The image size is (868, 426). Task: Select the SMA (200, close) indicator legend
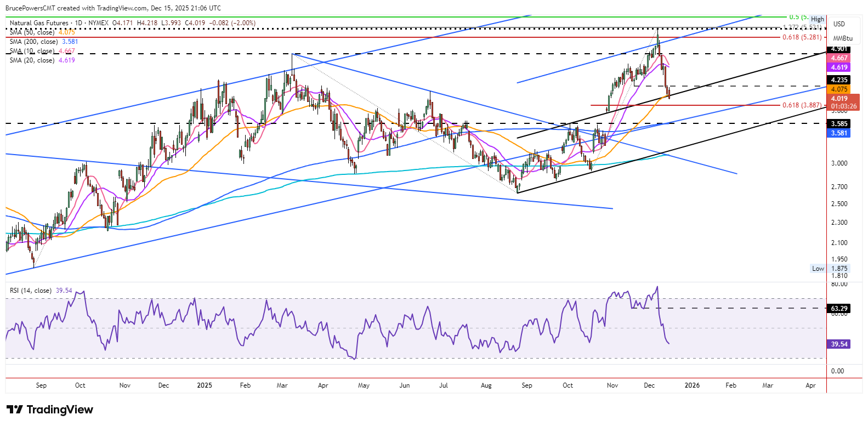[x=33, y=42]
